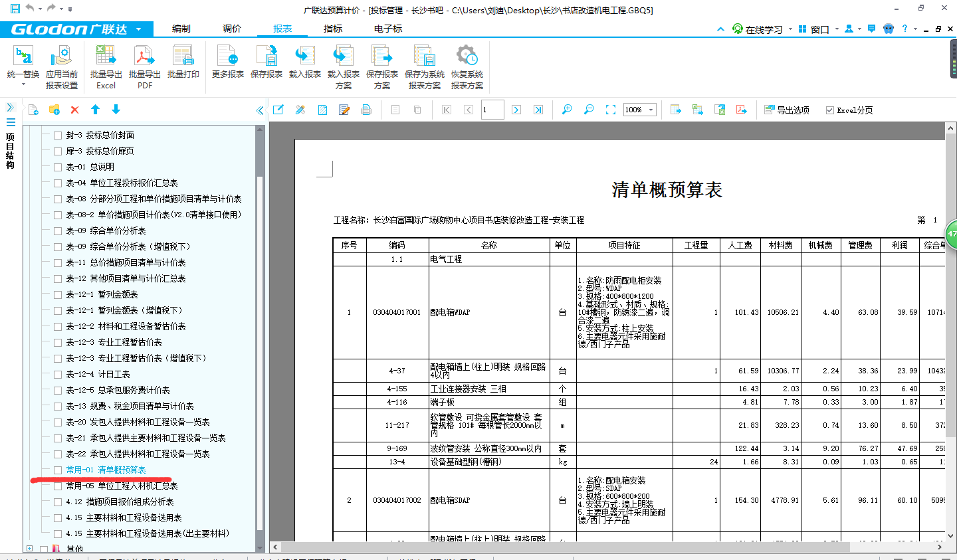Image resolution: width=957 pixels, height=560 pixels.
Task: Check the 封-3 投标总价封面 box
Action: (58, 135)
